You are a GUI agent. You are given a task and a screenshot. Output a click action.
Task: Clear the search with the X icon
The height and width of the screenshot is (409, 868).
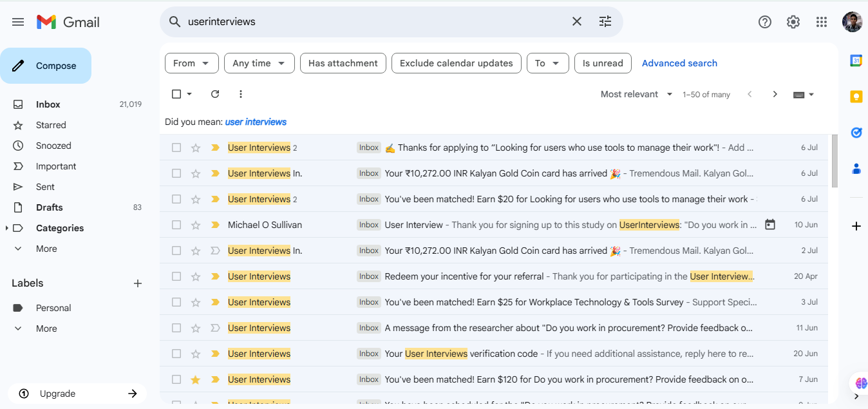(x=577, y=22)
